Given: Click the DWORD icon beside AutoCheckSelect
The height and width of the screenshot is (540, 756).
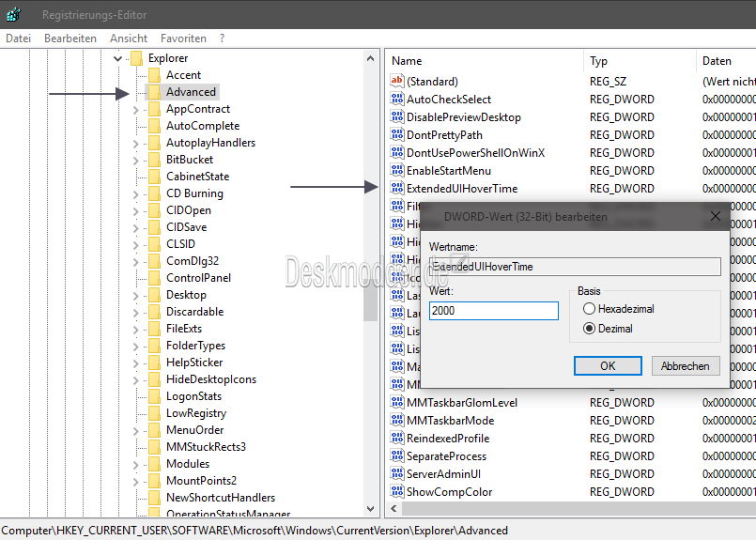Looking at the screenshot, I should [x=396, y=100].
